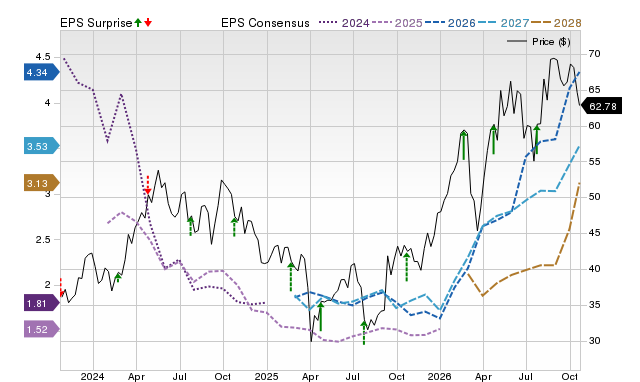Click the green up arrow in the EPS Surprise legend
640x382 pixels.
[138, 22]
